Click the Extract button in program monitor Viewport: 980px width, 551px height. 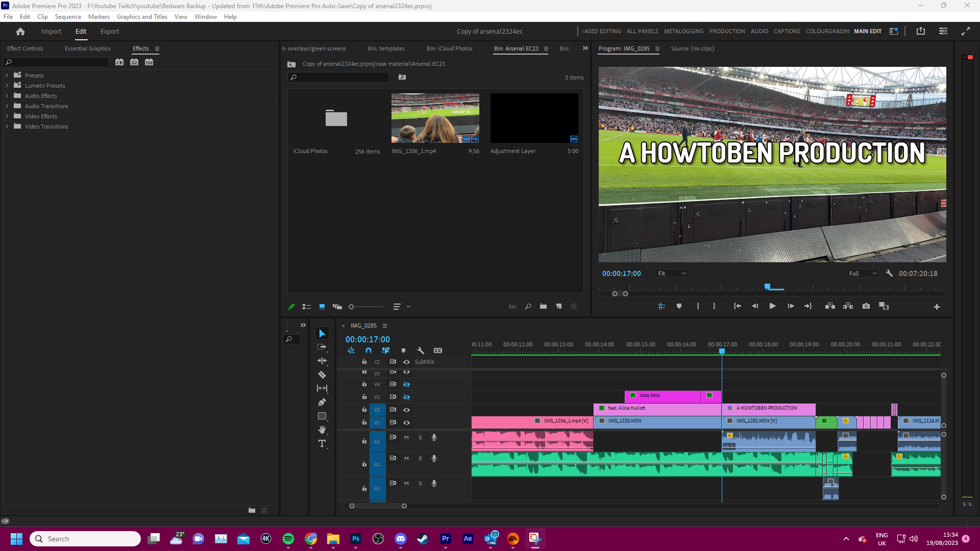tap(848, 306)
